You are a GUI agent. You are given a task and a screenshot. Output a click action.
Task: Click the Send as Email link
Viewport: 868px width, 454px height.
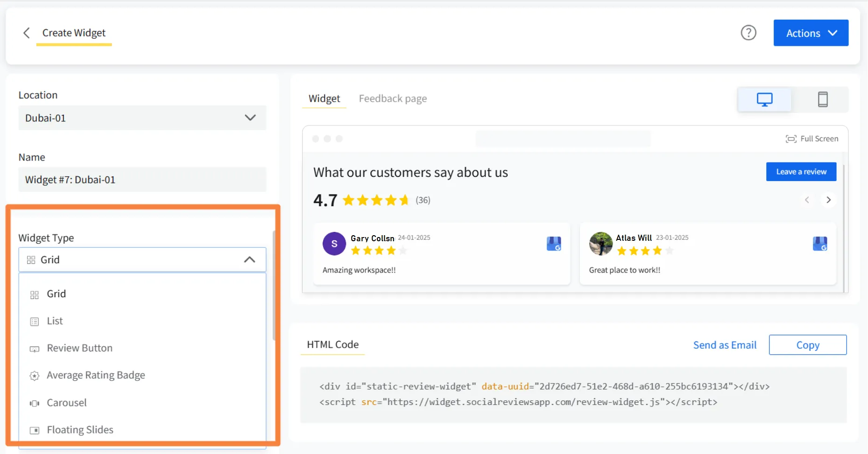(x=725, y=344)
